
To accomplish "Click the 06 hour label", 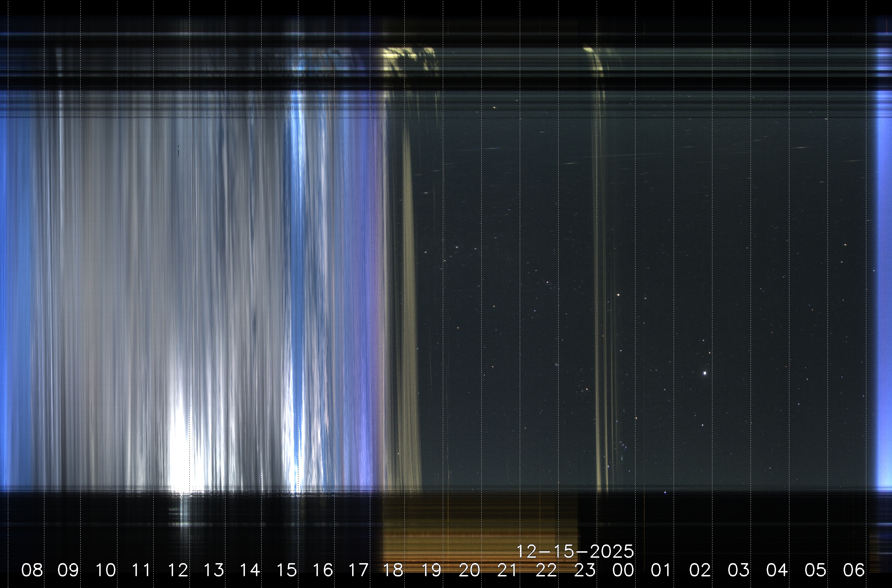I will coord(854,570).
